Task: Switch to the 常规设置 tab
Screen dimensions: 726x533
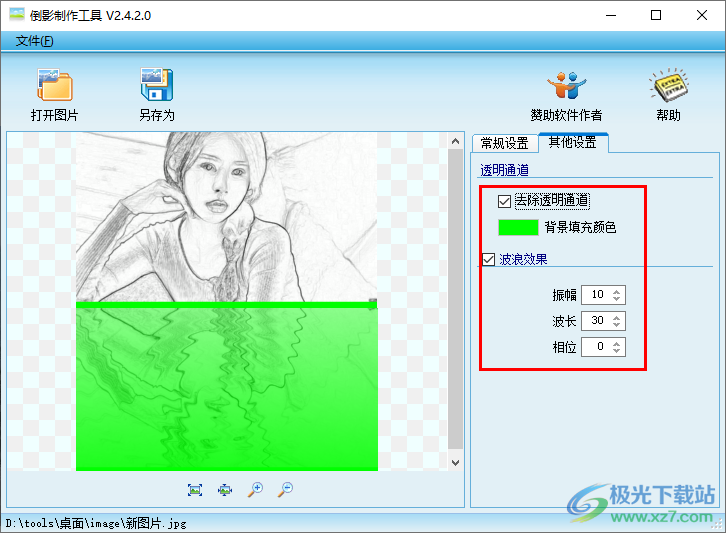Action: click(504, 143)
